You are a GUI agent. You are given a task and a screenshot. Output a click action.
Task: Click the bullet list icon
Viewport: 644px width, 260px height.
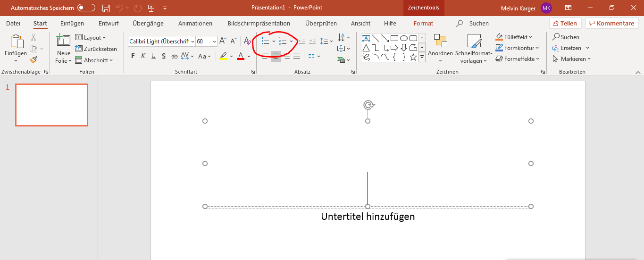(x=265, y=42)
